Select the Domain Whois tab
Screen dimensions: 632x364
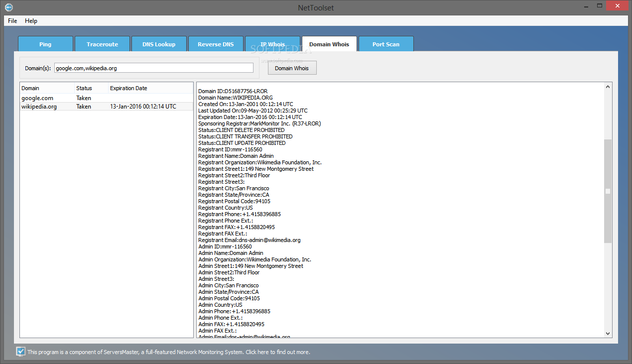(x=329, y=44)
